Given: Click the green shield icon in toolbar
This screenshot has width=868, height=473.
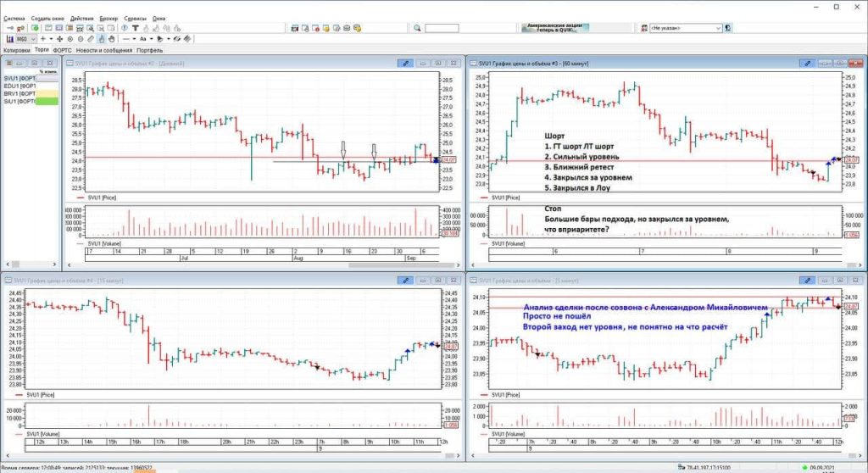Looking at the screenshot, I should coord(35,28).
